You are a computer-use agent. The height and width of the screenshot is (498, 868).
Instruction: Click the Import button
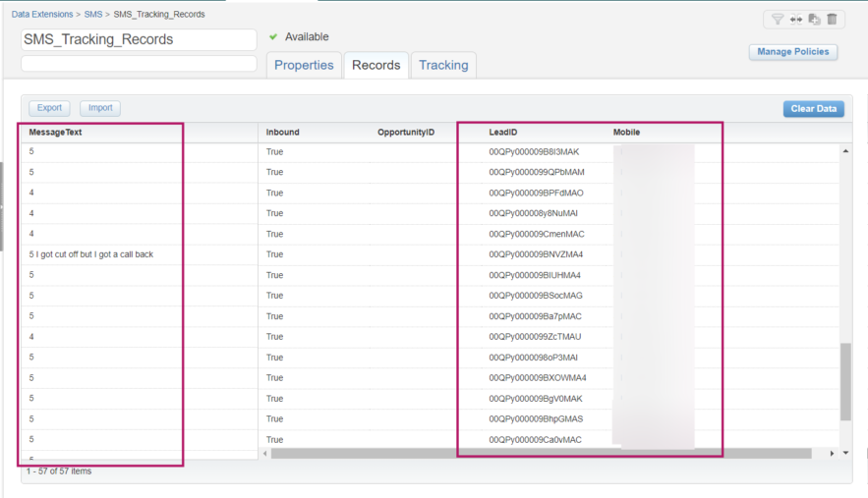[x=100, y=108]
